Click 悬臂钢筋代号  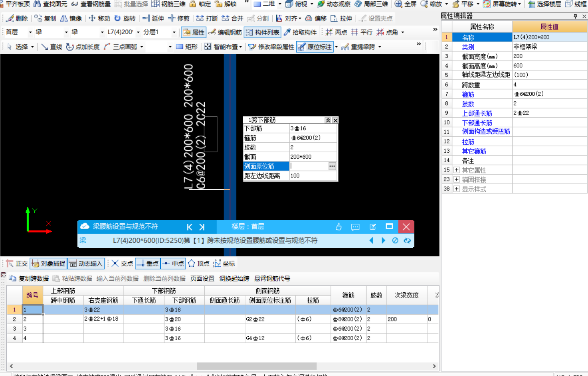click(272, 278)
